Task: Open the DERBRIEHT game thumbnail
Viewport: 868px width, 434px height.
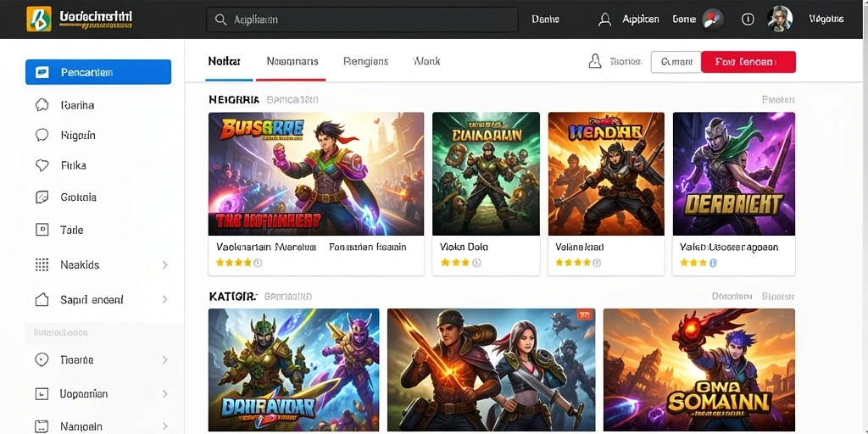Action: point(733,174)
